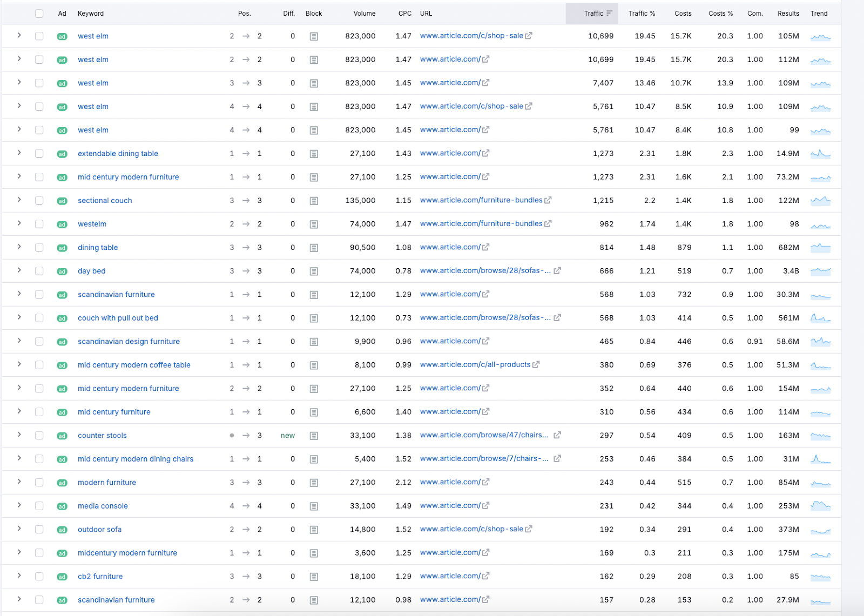Expand the counter stools row
Image resolution: width=864 pixels, height=616 pixels.
pos(19,435)
